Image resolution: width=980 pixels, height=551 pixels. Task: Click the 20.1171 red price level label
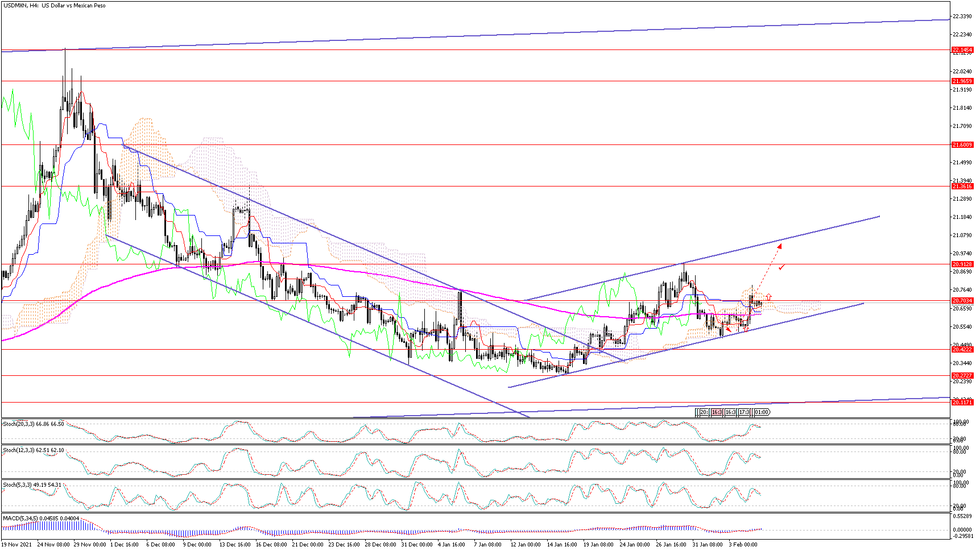pos(962,403)
